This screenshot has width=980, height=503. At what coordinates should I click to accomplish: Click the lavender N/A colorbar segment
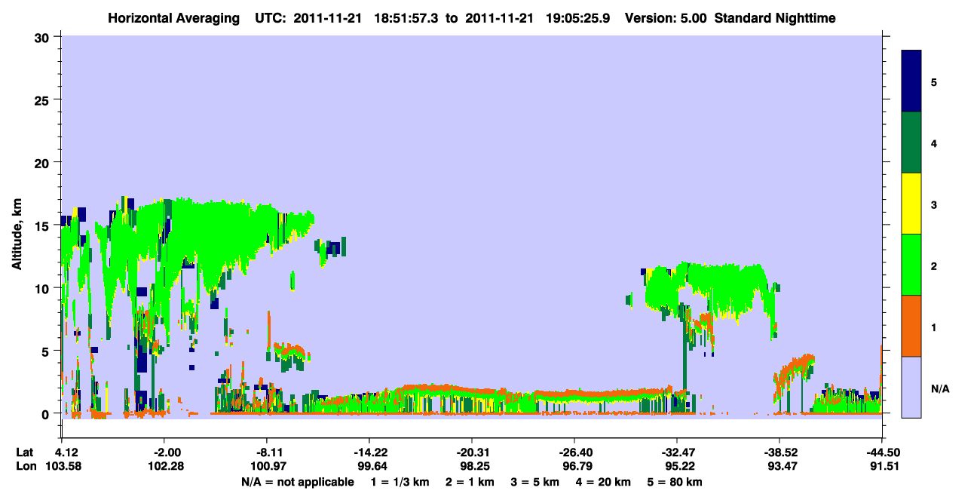tap(911, 386)
